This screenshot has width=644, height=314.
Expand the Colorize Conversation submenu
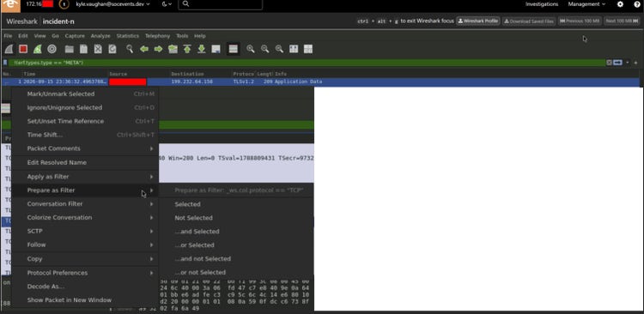(x=85, y=218)
